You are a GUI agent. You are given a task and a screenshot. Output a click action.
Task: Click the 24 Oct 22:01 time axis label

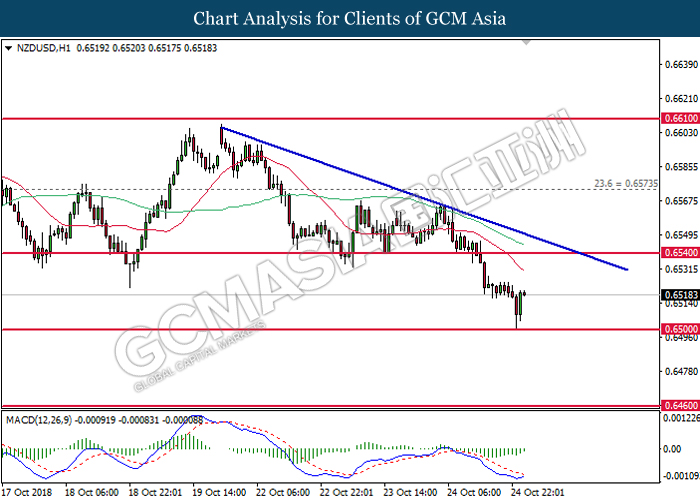[538, 492]
